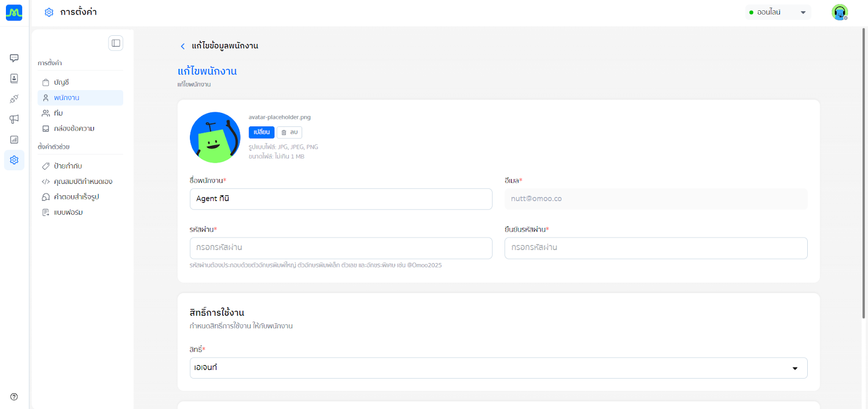Click the ขนาดไฟล์ 1 MB limit text

click(x=276, y=156)
